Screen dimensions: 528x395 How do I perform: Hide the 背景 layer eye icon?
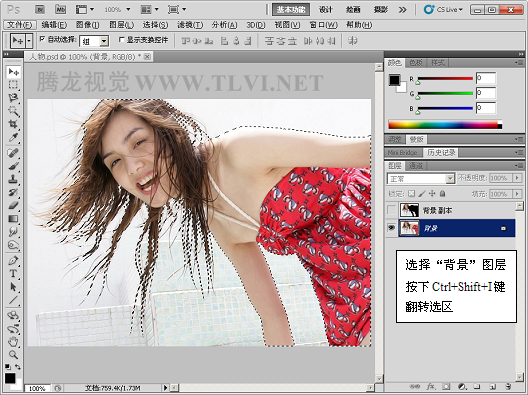pos(391,228)
